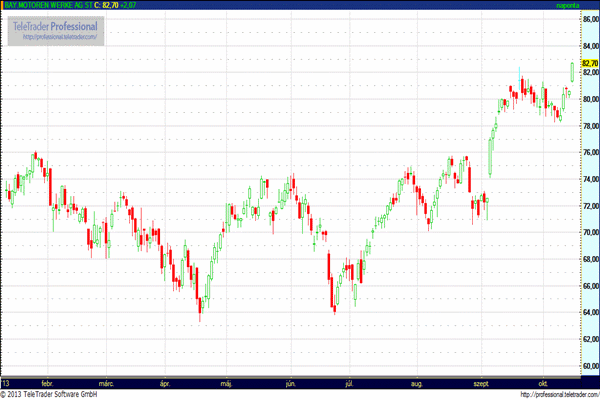The width and height of the screenshot is (600, 400).
Task: Select the júl. month on time axis
Action: [x=349, y=383]
